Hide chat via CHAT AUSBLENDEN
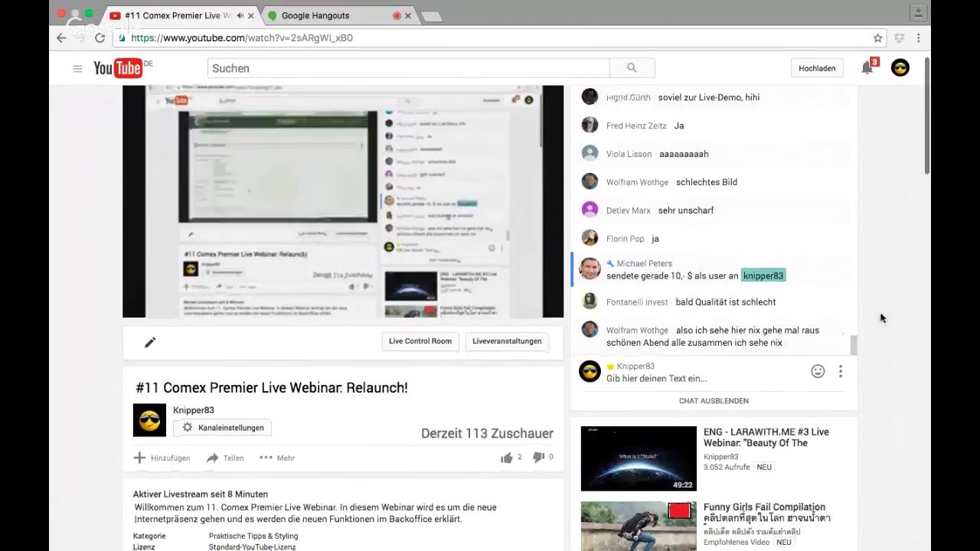 (714, 400)
